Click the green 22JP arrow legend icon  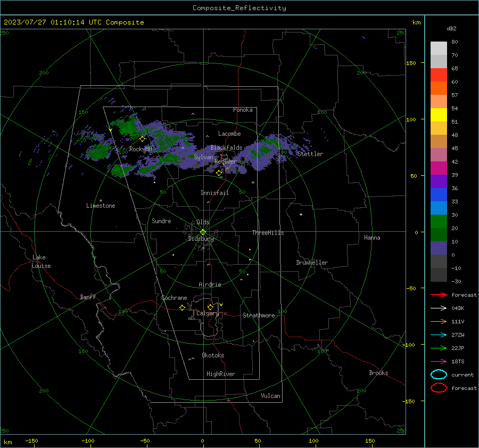[439, 348]
